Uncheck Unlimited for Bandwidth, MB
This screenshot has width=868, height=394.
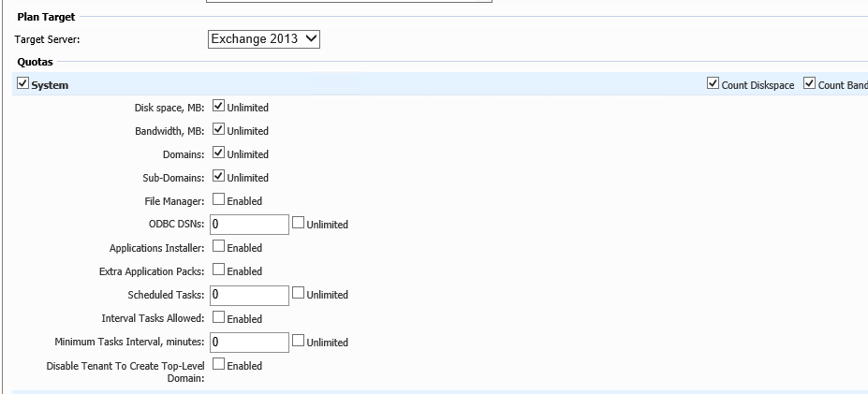(x=219, y=129)
